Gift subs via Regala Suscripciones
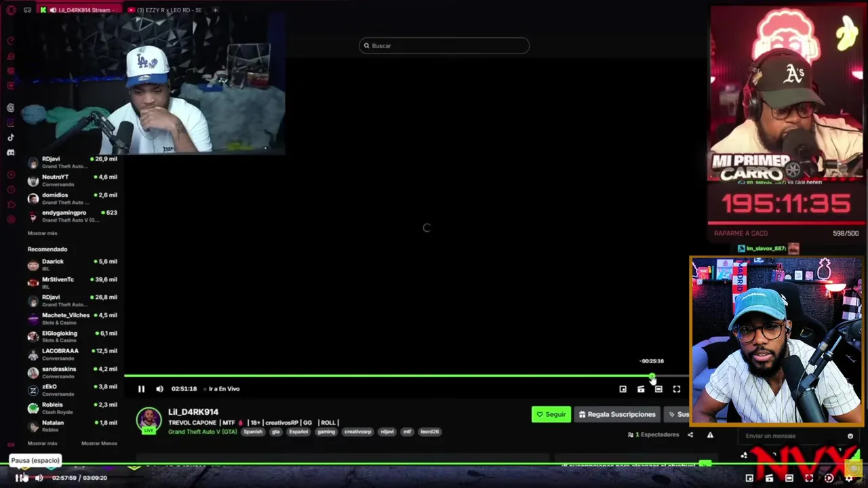Viewport: 868px width, 488px height. (x=617, y=414)
